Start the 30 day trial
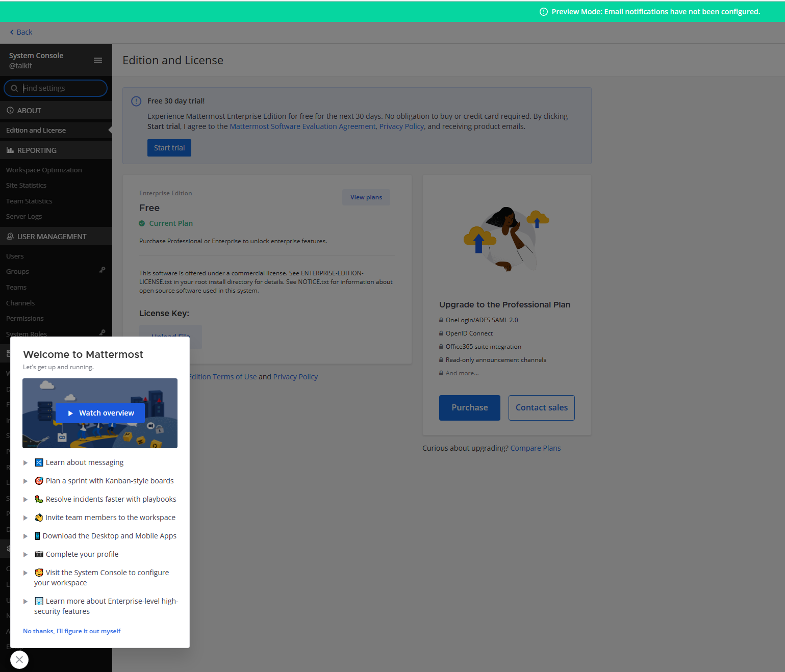This screenshot has width=785, height=672. [169, 148]
